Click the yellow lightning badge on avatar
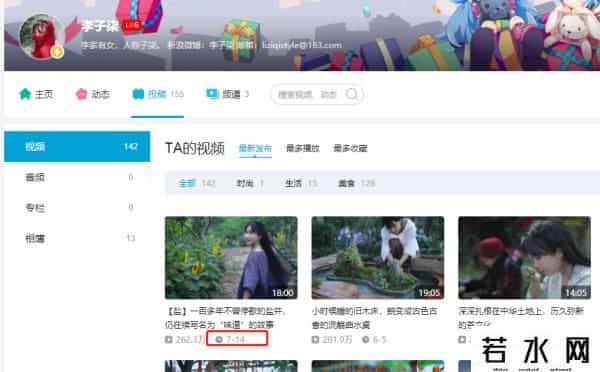 (57, 51)
